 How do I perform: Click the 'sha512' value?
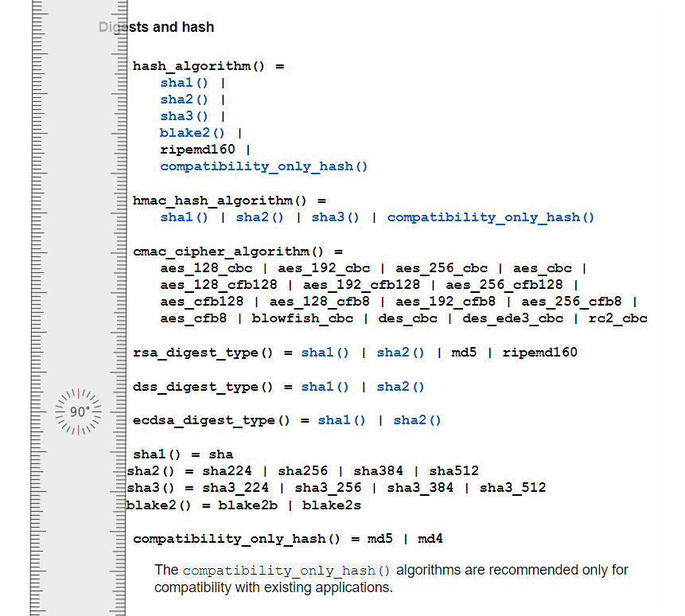click(x=454, y=471)
